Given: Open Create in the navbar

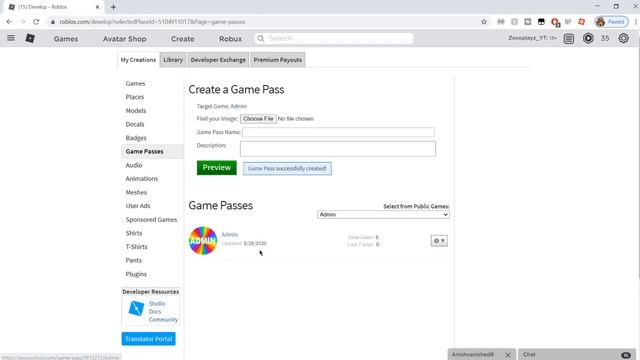Looking at the screenshot, I should [182, 39].
